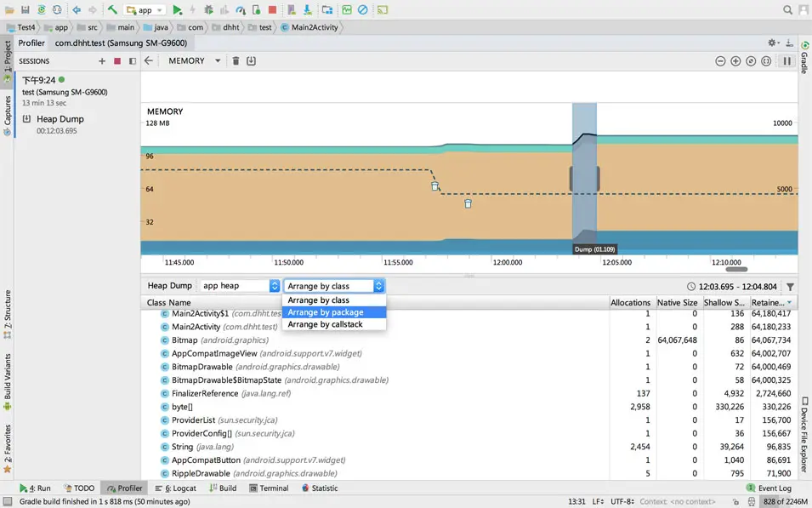Image resolution: width=812 pixels, height=508 pixels.
Task: Open the Terminal tool window tab
Action: (269, 488)
